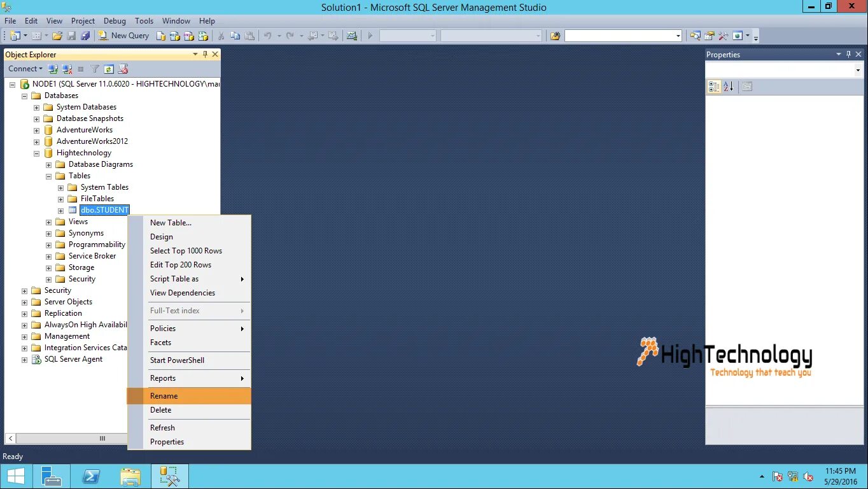Screen dimensions: 868x489
Task: Click the Windows Start button
Action: click(x=15, y=476)
